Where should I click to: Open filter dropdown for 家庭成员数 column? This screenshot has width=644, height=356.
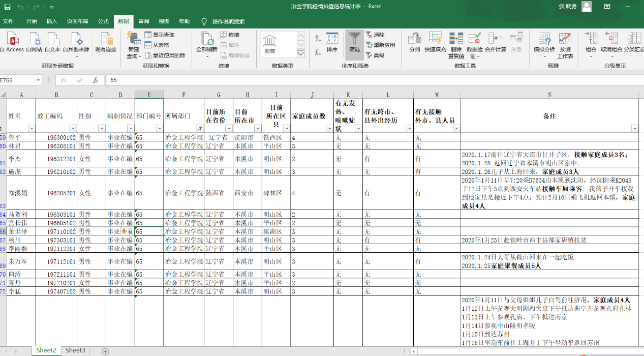(329, 129)
